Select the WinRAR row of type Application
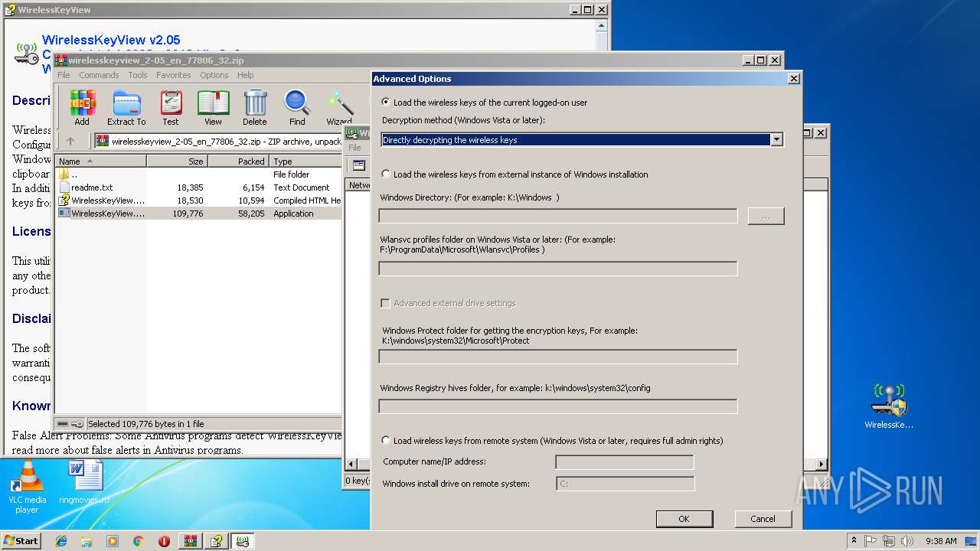The height and width of the screenshot is (551, 980). [x=199, y=214]
